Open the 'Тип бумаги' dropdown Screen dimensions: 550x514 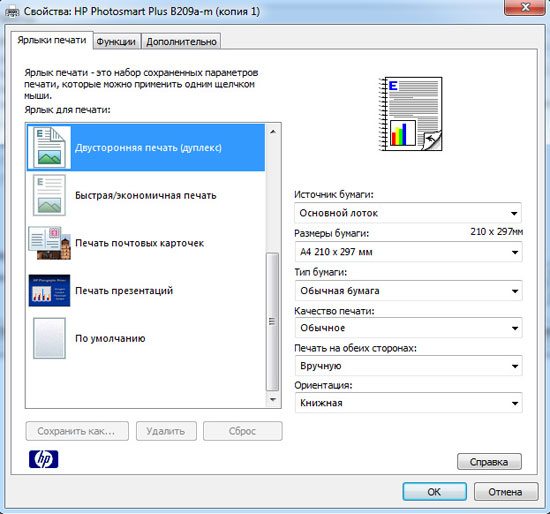click(408, 291)
